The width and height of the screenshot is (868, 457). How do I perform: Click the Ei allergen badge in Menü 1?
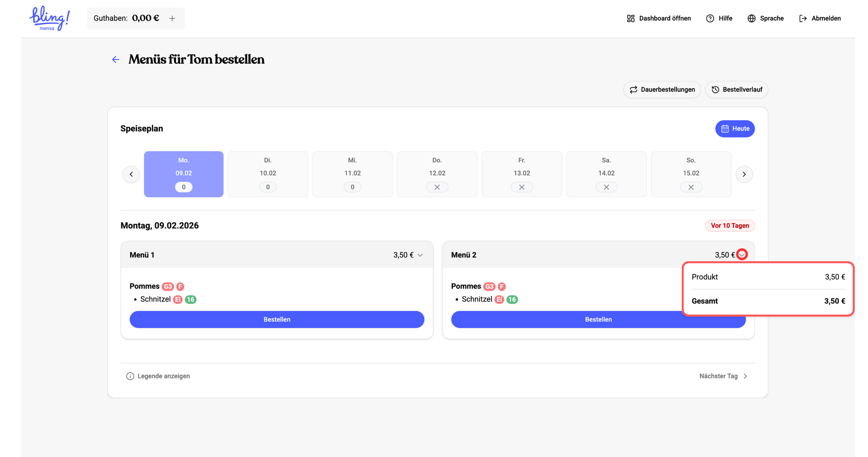pyautogui.click(x=178, y=299)
